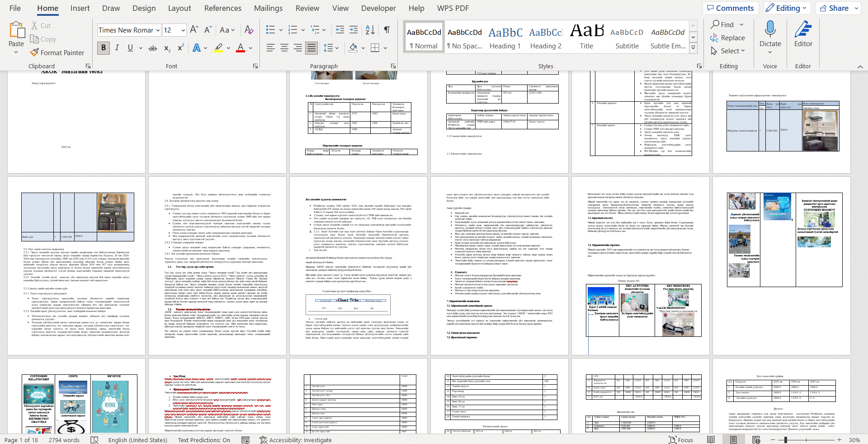Open the Editor pane icon
Screen dimensions: 868x444
coord(803,29)
